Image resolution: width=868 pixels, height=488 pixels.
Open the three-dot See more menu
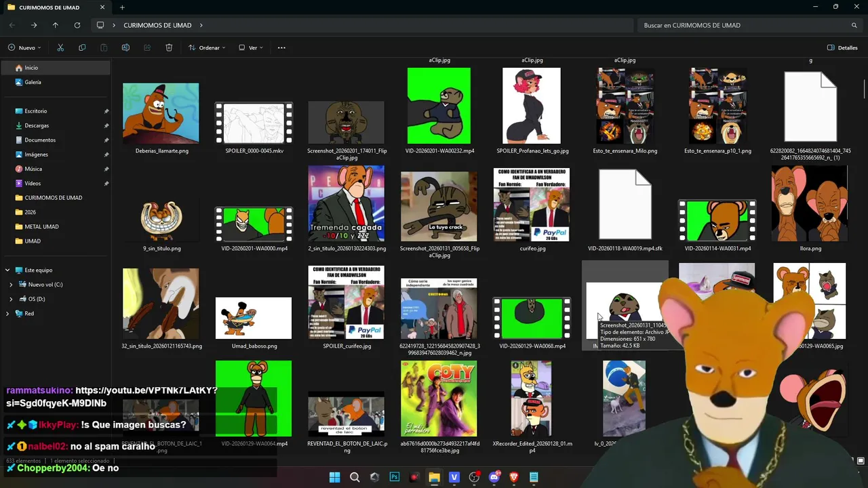281,47
